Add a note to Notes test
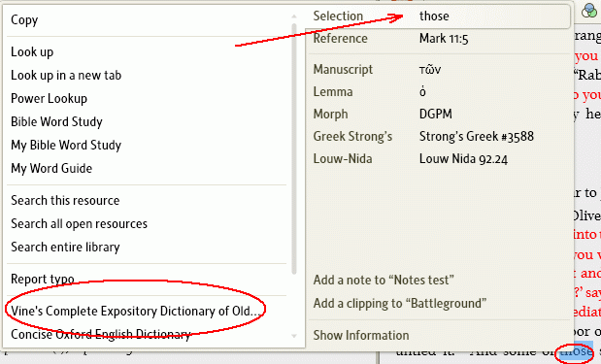This screenshot has width=601, height=364. [384, 281]
